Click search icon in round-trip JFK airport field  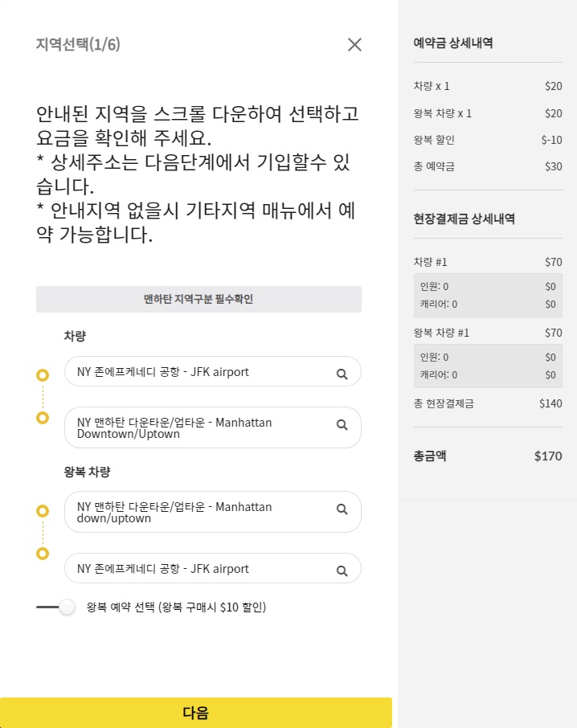tap(342, 571)
